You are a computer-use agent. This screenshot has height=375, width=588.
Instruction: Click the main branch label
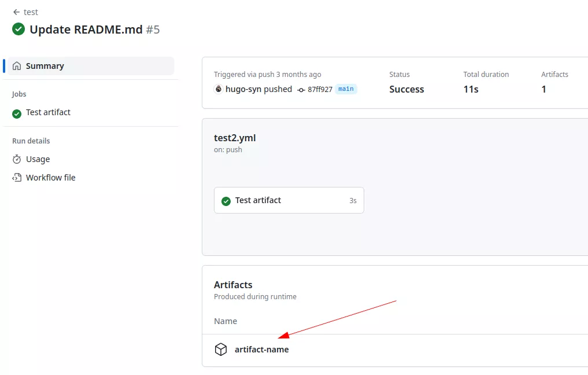[x=346, y=89]
